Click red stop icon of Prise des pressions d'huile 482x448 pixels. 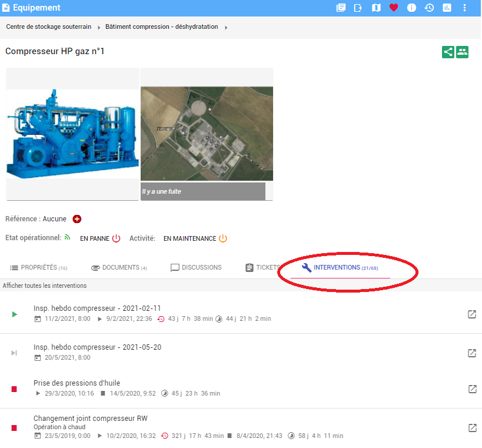pyautogui.click(x=14, y=389)
